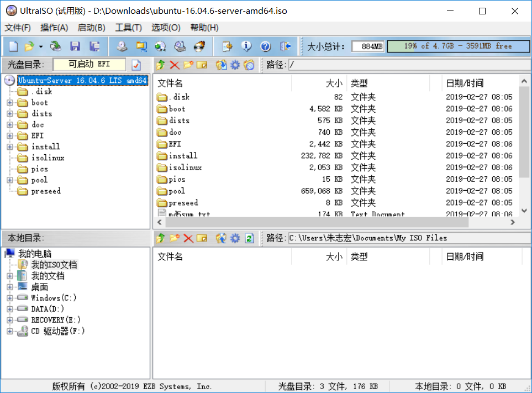Click the gear properties icon in image toolbar
Viewport: 532px width, 393px height.
235,65
